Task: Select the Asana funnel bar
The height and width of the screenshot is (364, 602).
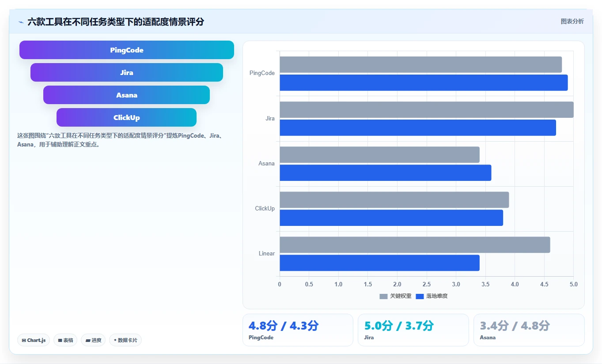Action: (127, 95)
